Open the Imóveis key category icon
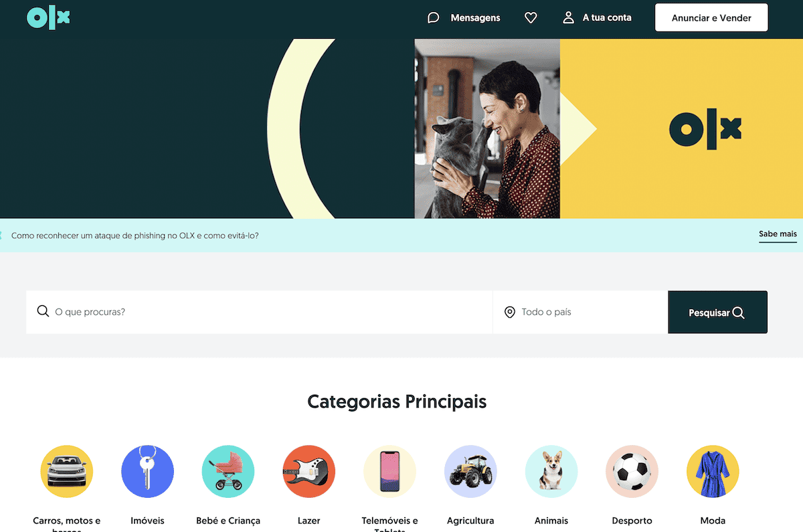The image size is (803, 532). pos(147,472)
